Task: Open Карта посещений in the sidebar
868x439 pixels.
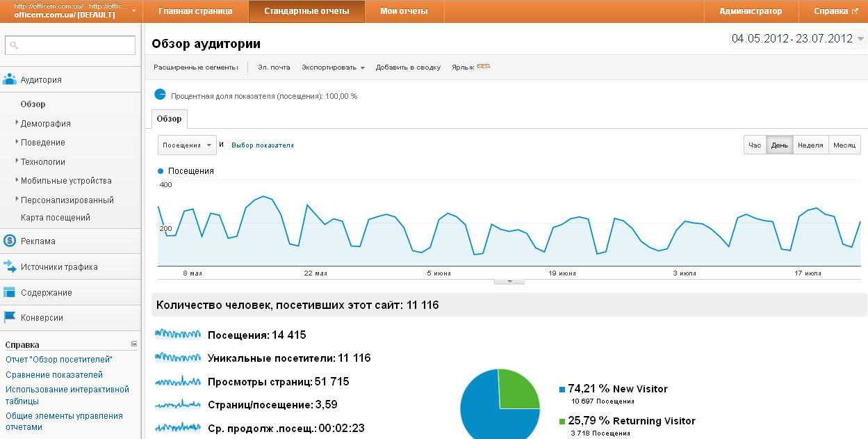Action: click(56, 217)
